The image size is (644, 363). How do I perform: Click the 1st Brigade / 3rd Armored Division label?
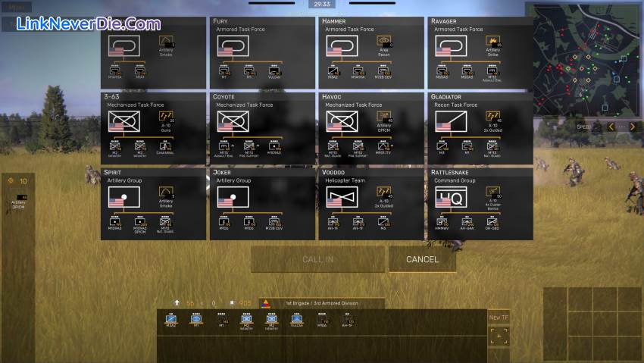321,303
